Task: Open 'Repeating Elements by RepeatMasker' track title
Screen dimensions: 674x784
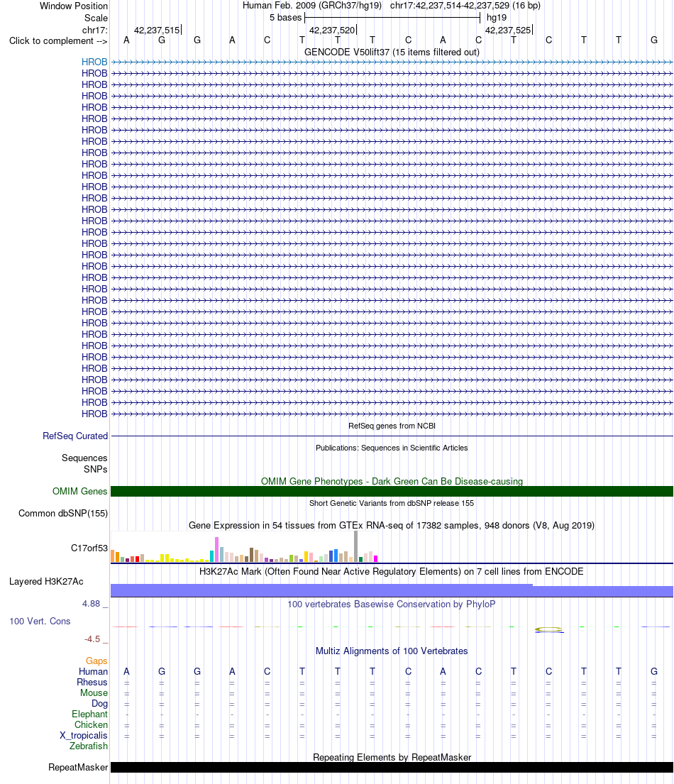Action: 392,757
